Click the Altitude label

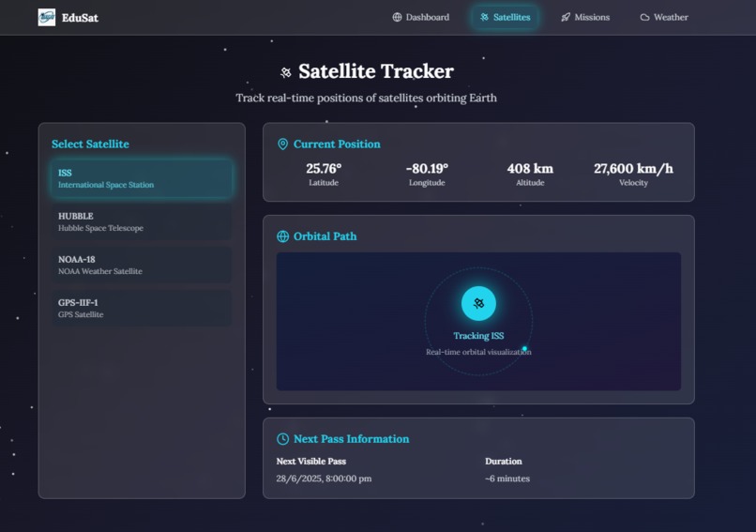coord(530,183)
